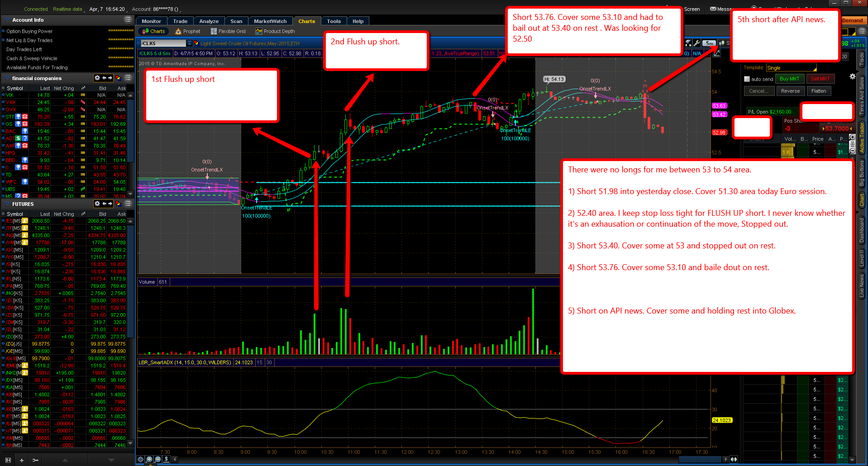The height and width of the screenshot is (466, 868).
Task: Add a gadget with the plus icon
Action: (21, 460)
